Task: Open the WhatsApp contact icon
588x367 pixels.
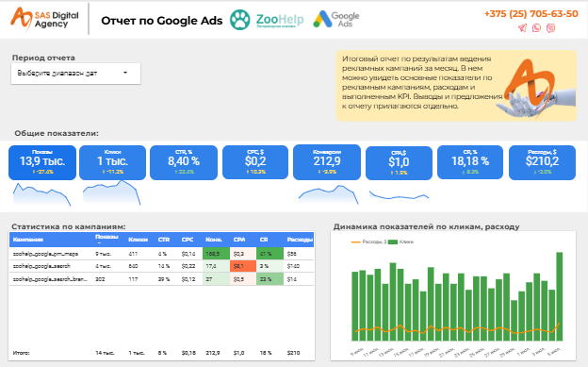Action: [536, 27]
